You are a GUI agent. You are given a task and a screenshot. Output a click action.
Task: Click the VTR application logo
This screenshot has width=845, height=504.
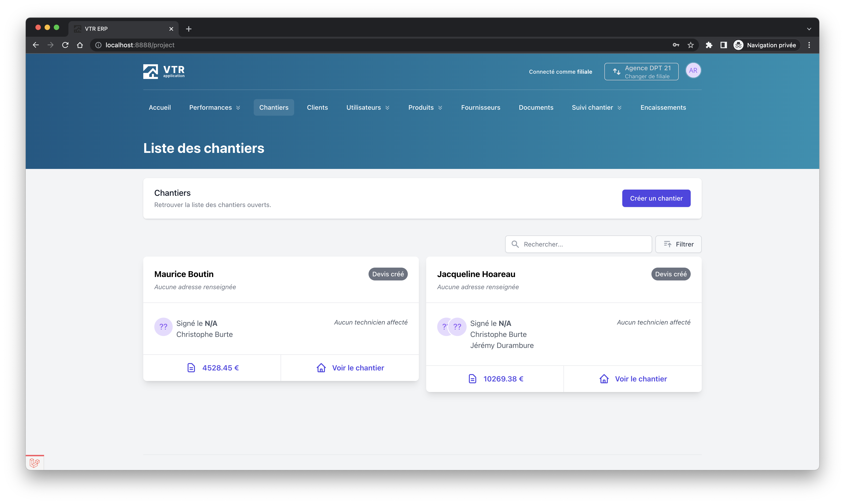click(164, 71)
